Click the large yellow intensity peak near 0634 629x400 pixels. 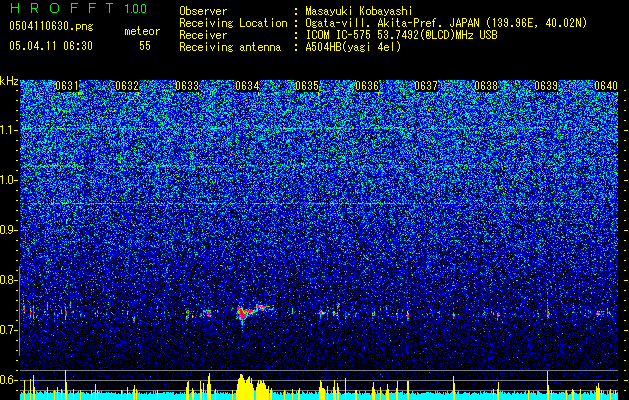(252, 385)
